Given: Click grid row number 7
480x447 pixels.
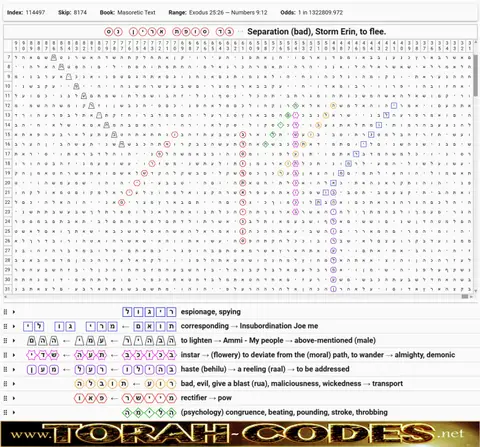Looking at the screenshot, I should 8,57.
